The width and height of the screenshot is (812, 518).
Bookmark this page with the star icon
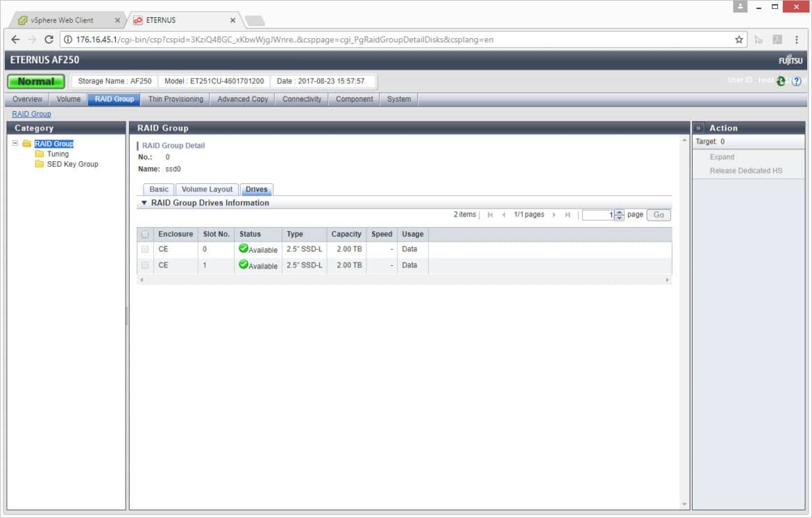pos(739,40)
